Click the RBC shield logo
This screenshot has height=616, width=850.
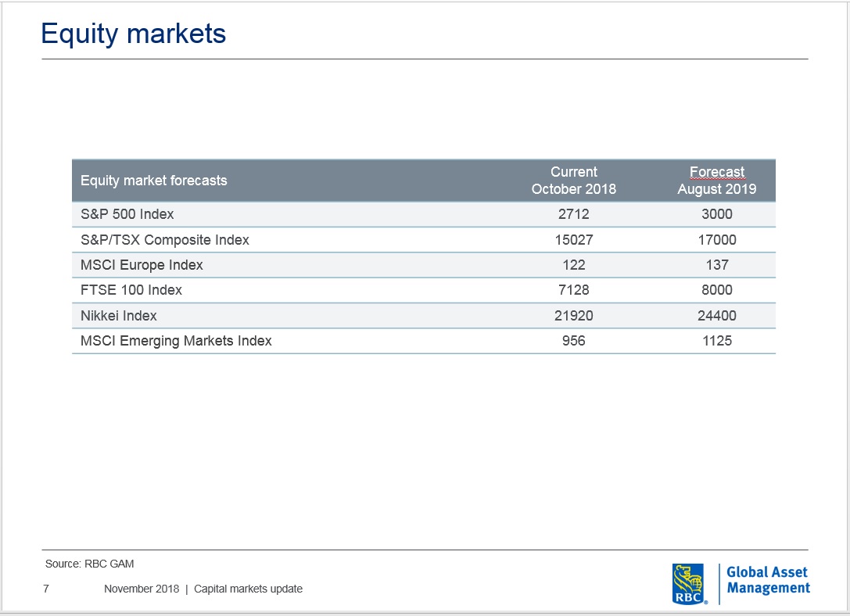[x=689, y=583]
